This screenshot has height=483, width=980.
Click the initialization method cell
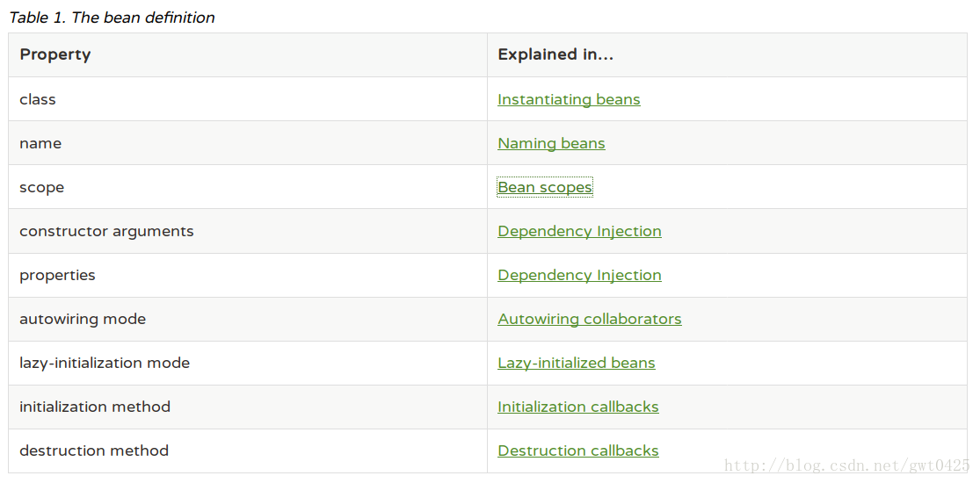[x=248, y=407]
